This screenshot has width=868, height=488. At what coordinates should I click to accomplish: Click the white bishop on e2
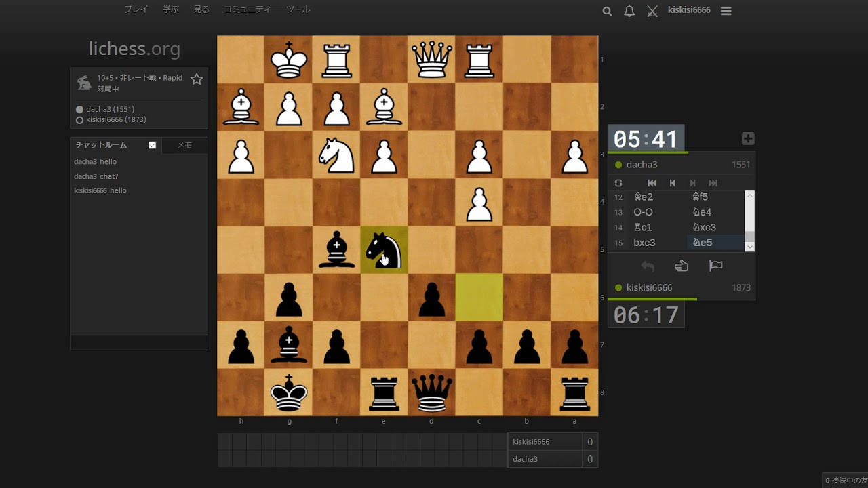click(x=384, y=107)
